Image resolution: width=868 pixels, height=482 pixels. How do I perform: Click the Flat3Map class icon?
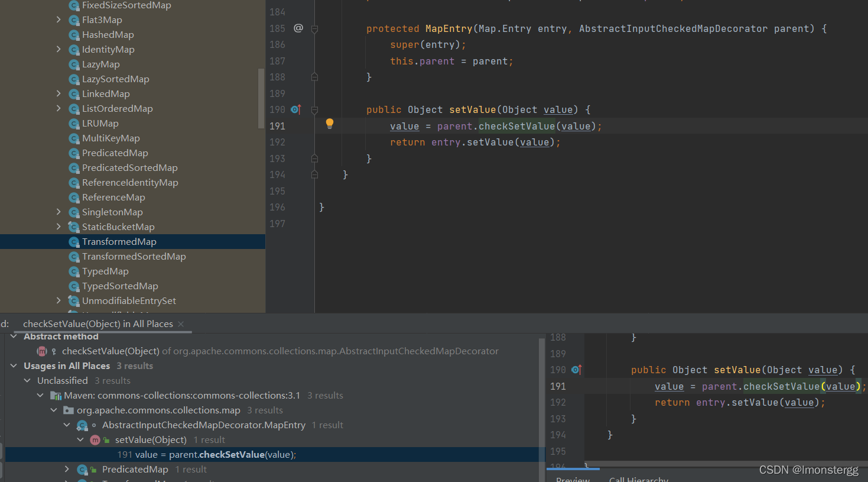74,20
